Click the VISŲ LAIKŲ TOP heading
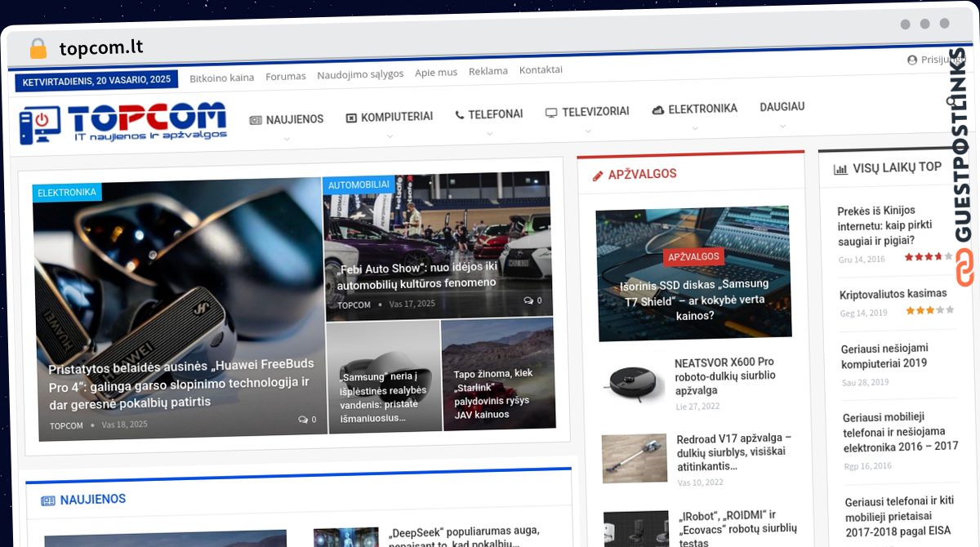 click(x=898, y=167)
